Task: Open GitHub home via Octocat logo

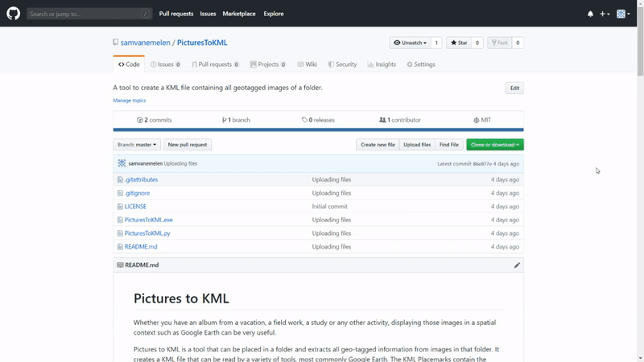Action: [x=13, y=14]
